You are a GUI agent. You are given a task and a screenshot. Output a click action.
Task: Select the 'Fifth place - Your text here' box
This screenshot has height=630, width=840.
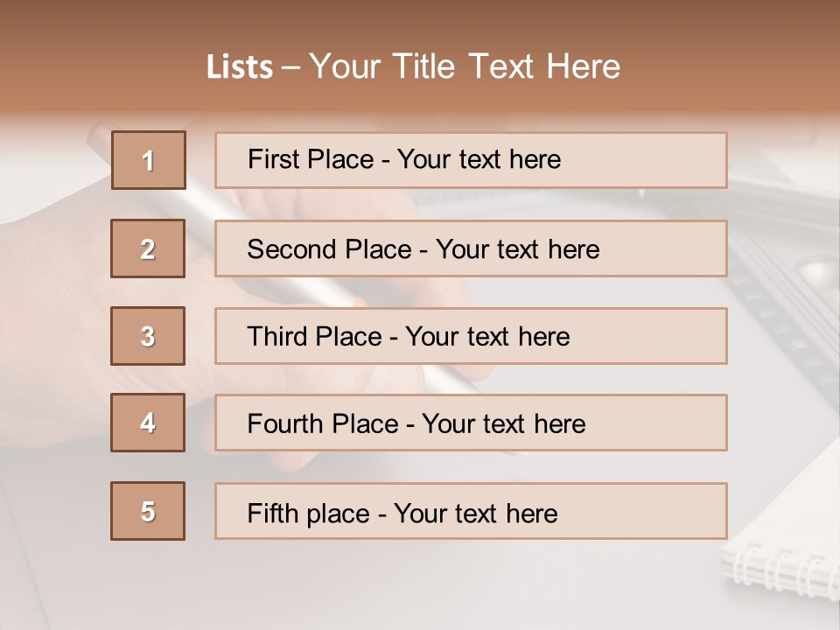[471, 511]
